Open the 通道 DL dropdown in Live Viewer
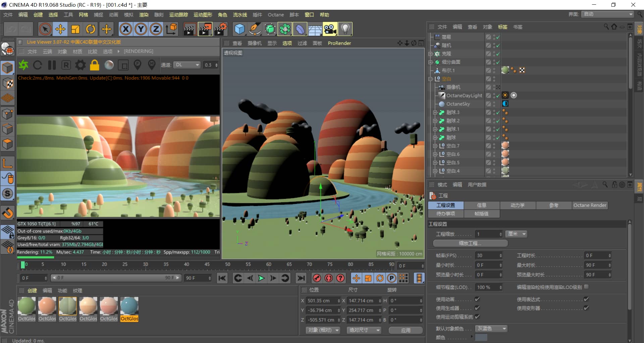The image size is (644, 343). pyautogui.click(x=187, y=65)
